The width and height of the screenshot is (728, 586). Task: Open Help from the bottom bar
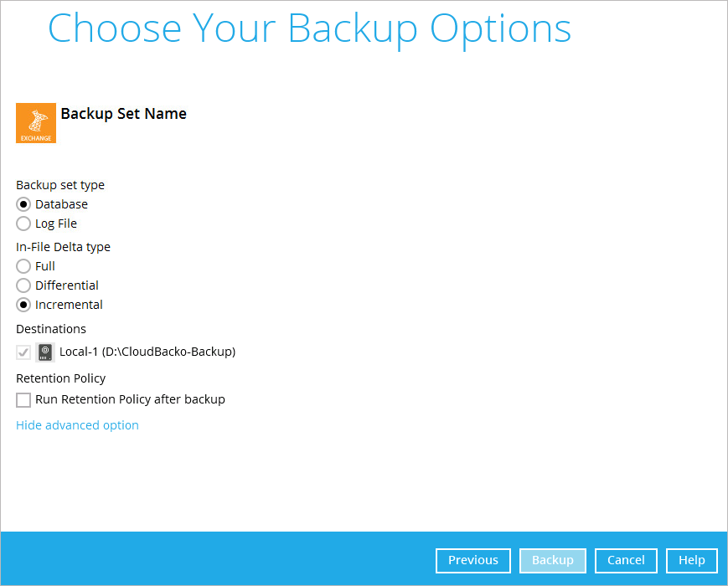(691, 560)
